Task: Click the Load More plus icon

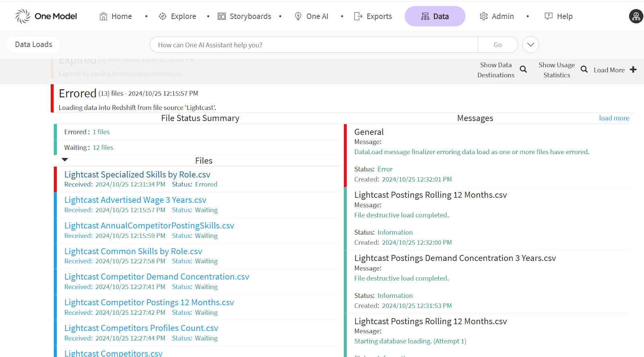Action: [x=633, y=70]
